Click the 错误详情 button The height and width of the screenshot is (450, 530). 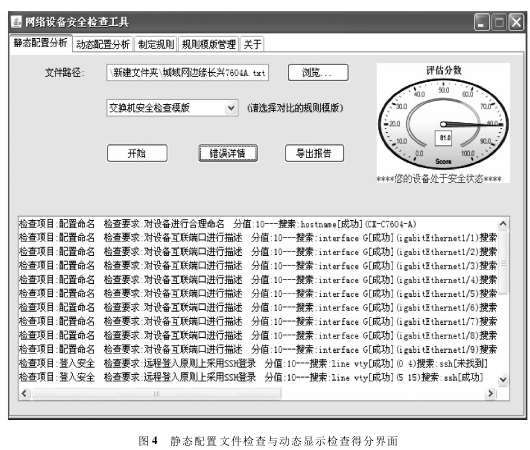(x=228, y=153)
